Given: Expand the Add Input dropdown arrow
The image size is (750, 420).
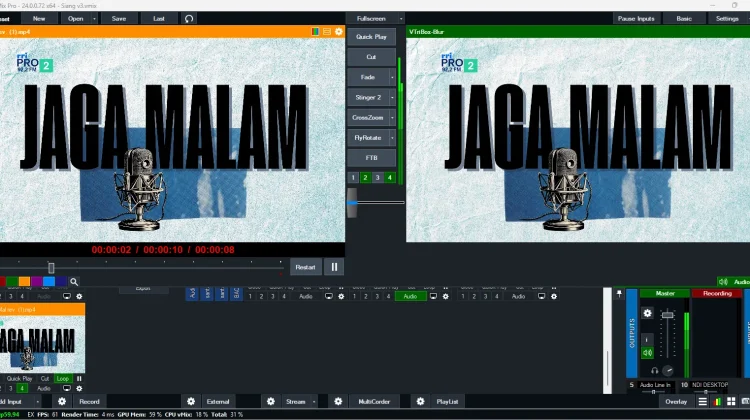Looking at the screenshot, I should 37,402.
